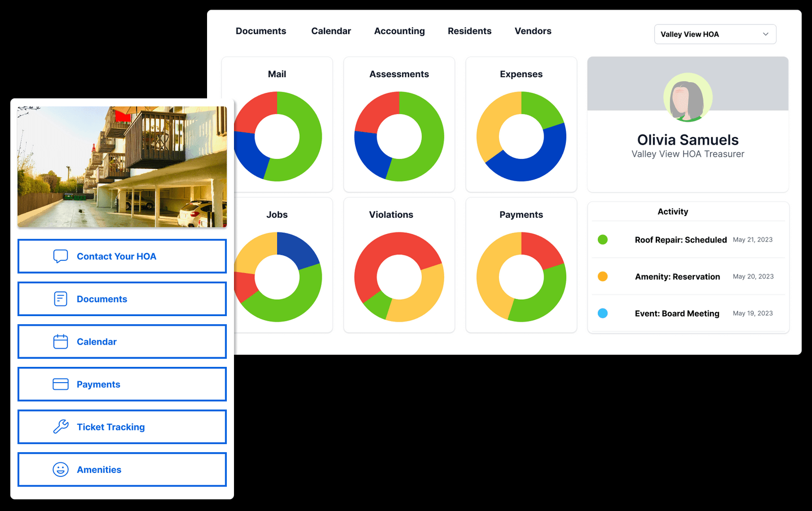Switch to the Accounting tab
The height and width of the screenshot is (511, 812).
coord(399,31)
